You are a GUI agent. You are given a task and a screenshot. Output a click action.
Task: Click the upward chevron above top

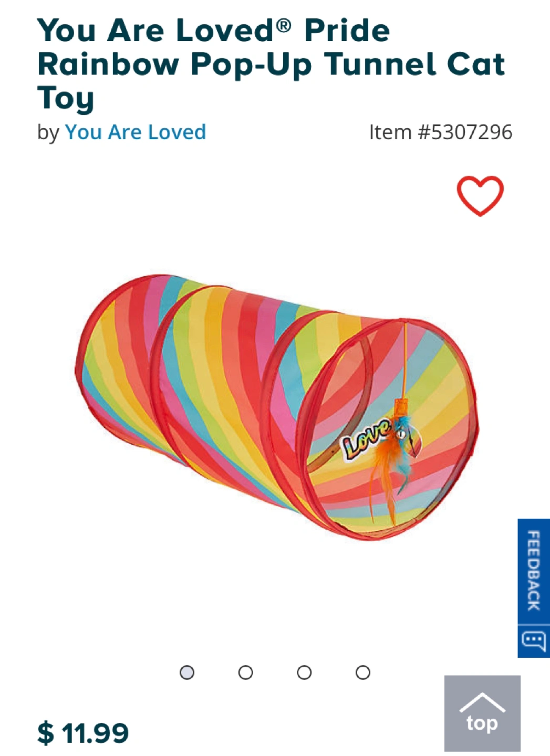(482, 702)
